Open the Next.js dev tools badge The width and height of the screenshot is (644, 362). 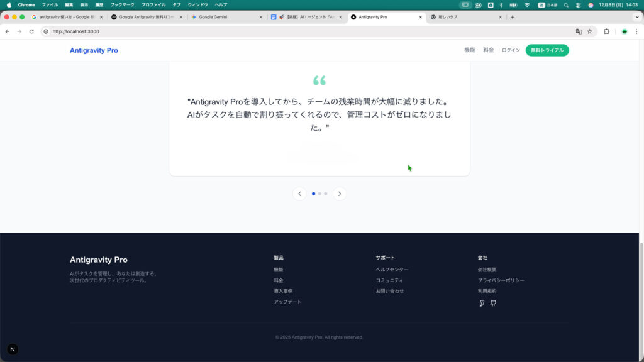coord(13,349)
